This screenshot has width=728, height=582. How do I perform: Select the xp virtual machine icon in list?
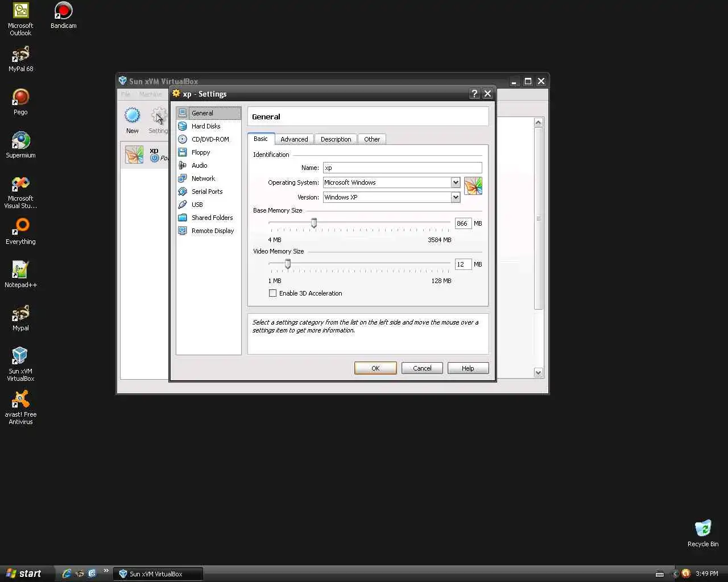tap(134, 155)
